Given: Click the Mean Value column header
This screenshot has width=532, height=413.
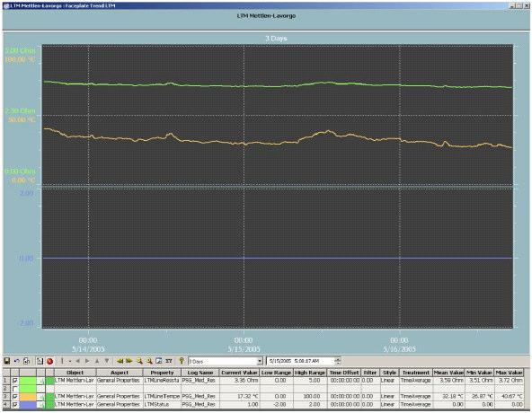Looking at the screenshot, I should [x=448, y=373].
